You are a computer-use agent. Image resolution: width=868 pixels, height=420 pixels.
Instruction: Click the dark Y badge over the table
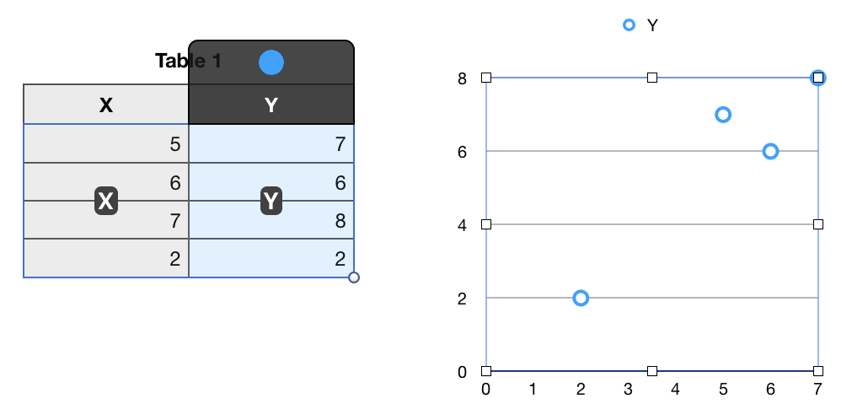point(271,201)
